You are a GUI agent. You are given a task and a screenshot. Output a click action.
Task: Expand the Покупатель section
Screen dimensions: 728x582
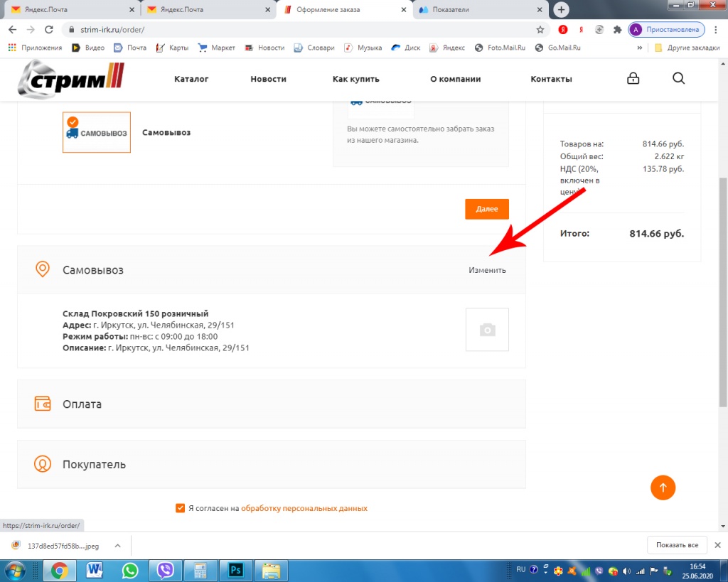click(x=271, y=465)
